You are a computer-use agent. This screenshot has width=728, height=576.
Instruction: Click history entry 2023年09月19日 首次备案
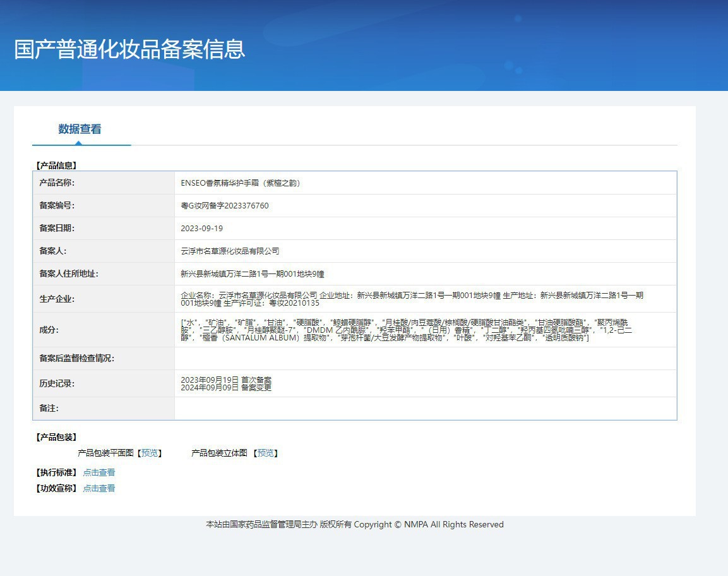click(226, 380)
